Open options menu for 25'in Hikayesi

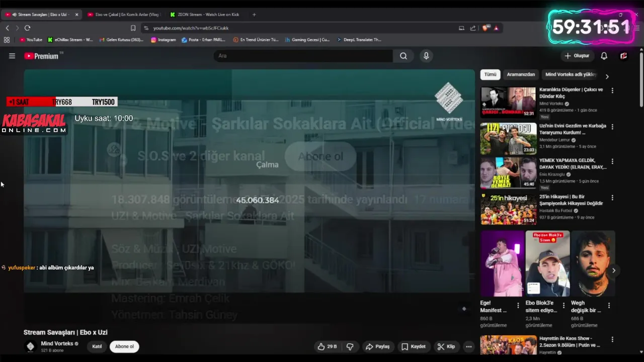[x=612, y=198]
